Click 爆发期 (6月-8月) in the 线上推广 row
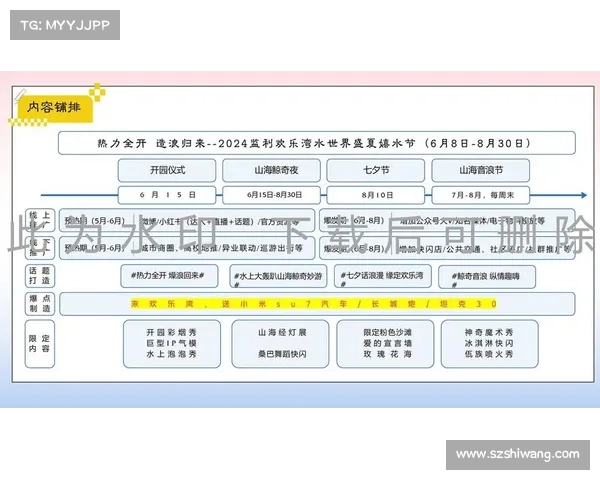Image resolution: width=600 pixels, height=480 pixels. (354, 220)
